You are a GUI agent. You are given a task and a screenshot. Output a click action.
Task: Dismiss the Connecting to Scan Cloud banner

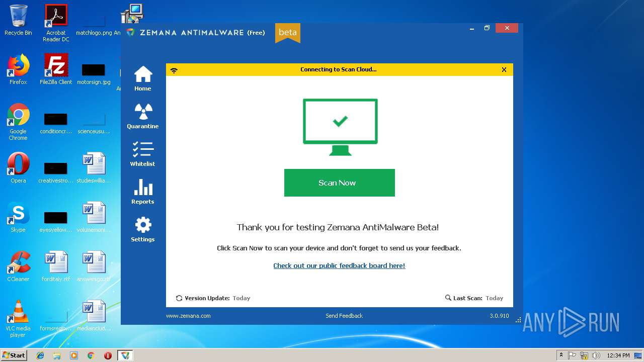504,70
